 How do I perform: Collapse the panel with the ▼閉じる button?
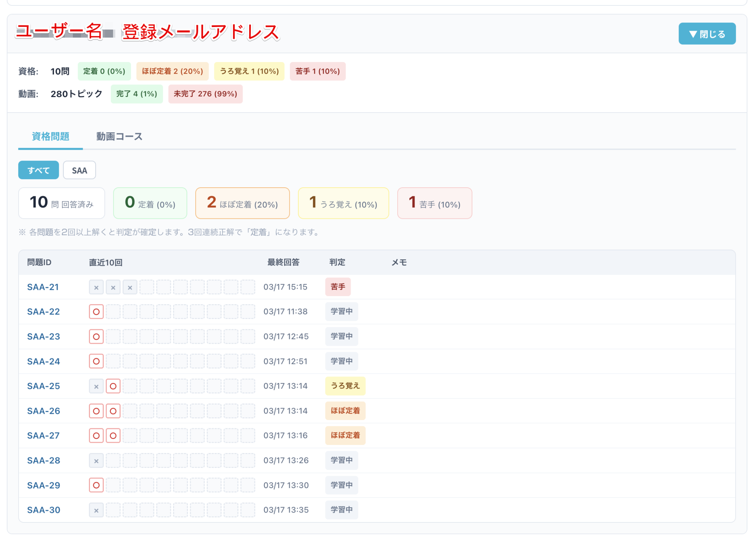tap(707, 33)
